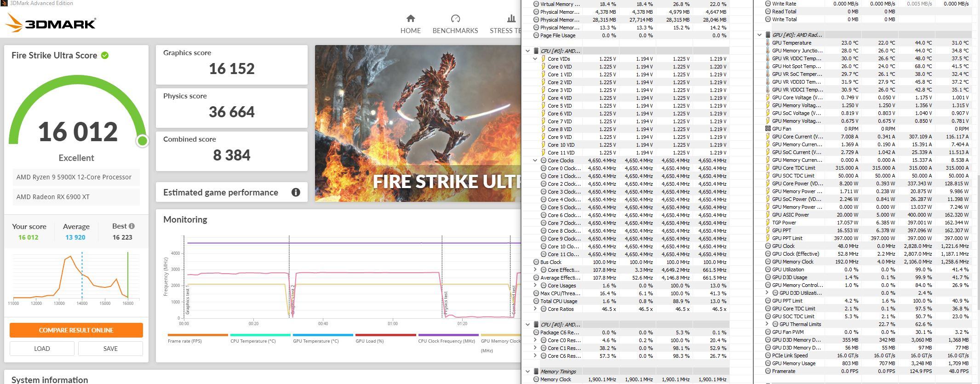
Task: Expand the Core C0 Residency group
Action: point(535,340)
